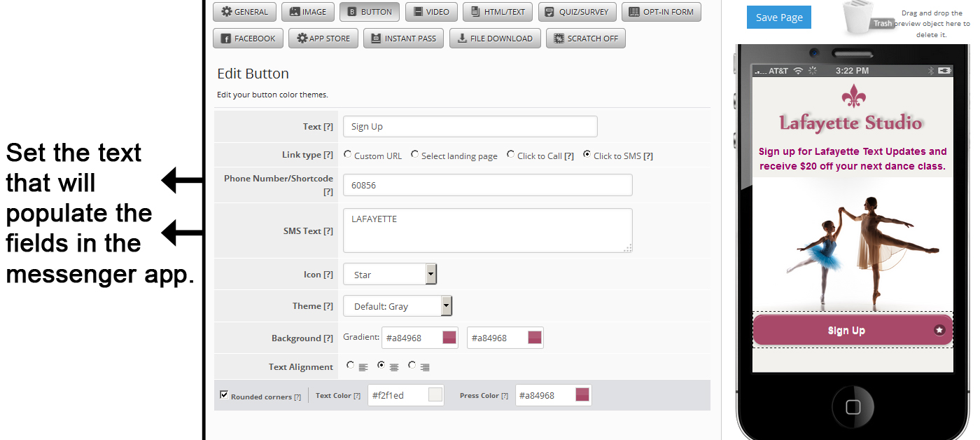This screenshot has width=980, height=440.
Task: Open the General element tab
Action: tap(244, 12)
